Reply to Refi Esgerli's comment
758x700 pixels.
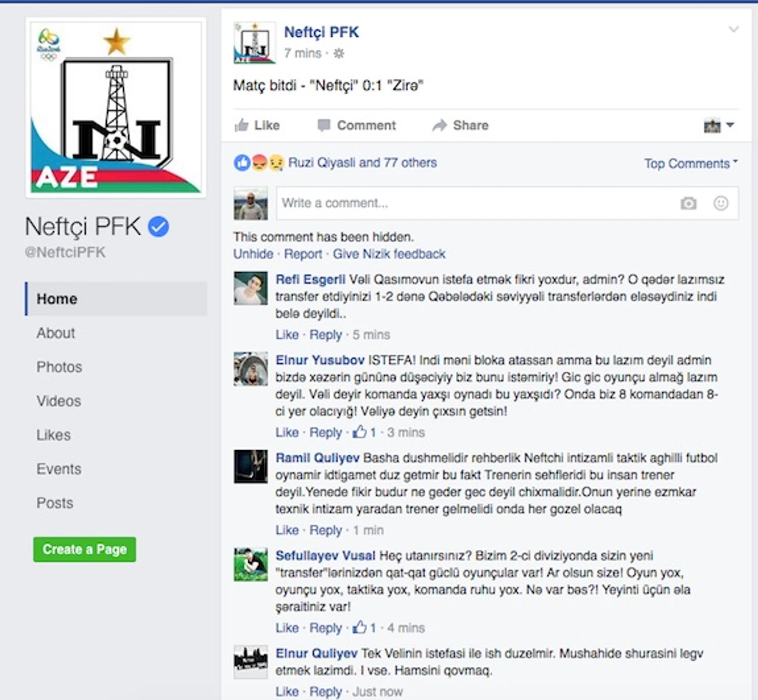pyautogui.click(x=326, y=334)
